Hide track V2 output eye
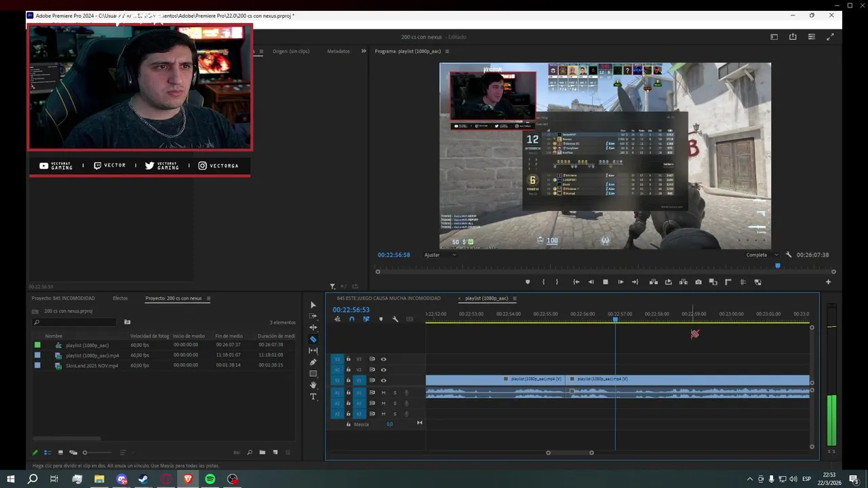 tap(384, 369)
